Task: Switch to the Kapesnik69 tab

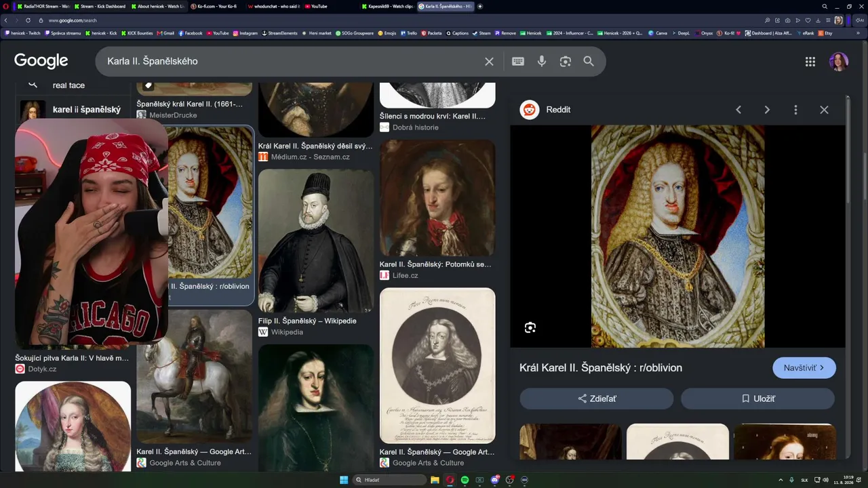Action: (x=387, y=6)
